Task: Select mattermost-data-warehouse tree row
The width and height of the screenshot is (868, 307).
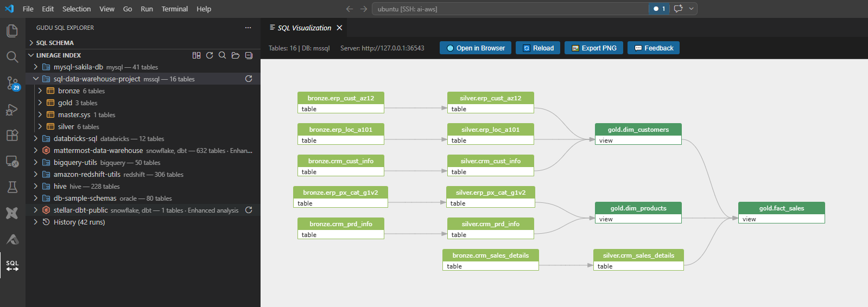Action: pyautogui.click(x=143, y=150)
